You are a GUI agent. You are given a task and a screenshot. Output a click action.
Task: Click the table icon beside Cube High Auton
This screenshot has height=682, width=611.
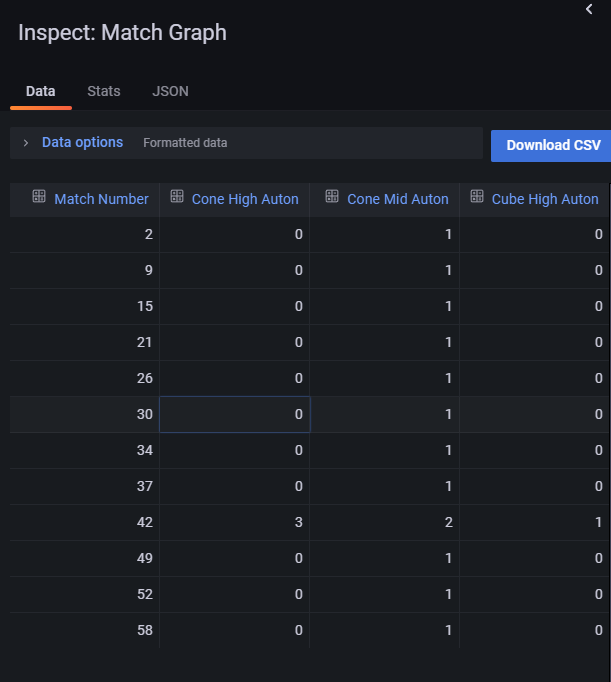tap(477, 196)
